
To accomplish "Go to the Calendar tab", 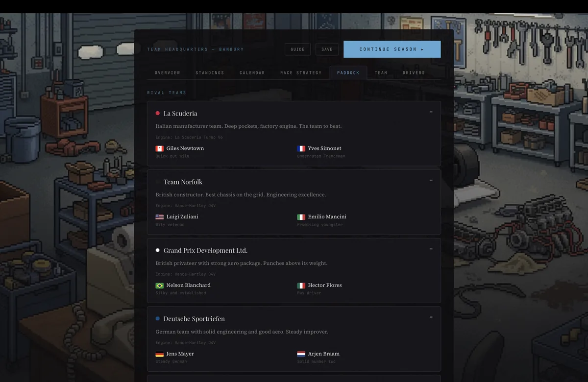I will point(252,72).
